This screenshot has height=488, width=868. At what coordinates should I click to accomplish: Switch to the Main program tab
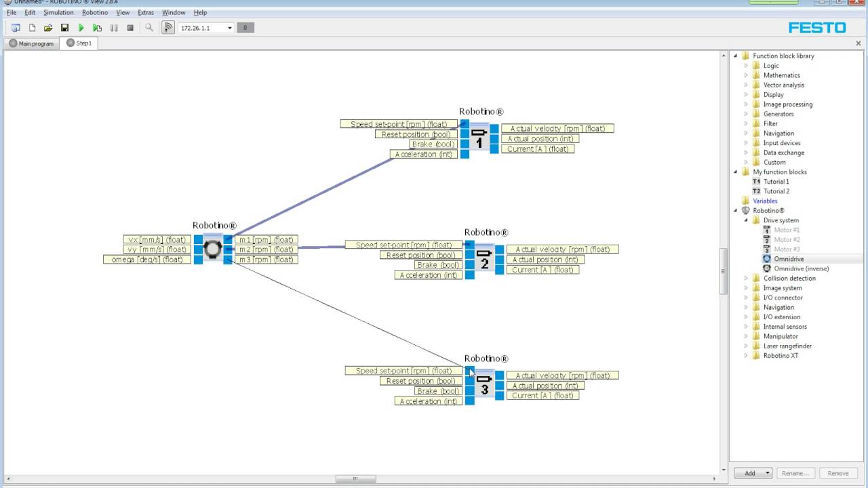[x=31, y=43]
